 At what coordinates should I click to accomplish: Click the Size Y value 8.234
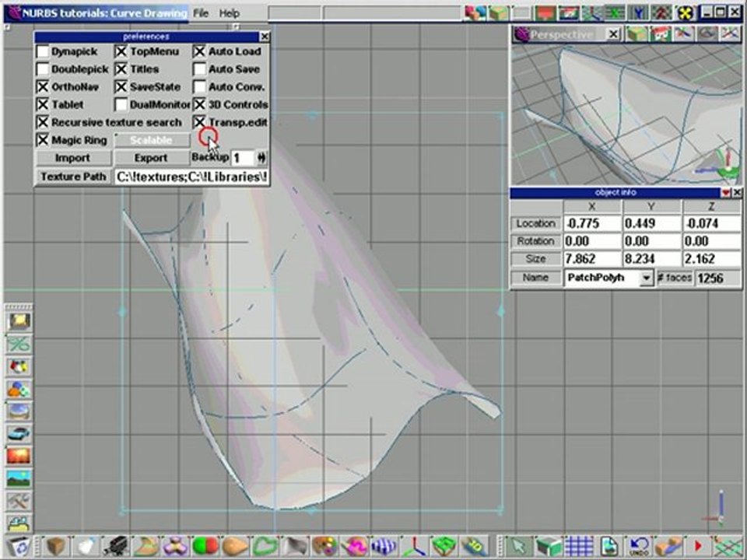coord(652,258)
